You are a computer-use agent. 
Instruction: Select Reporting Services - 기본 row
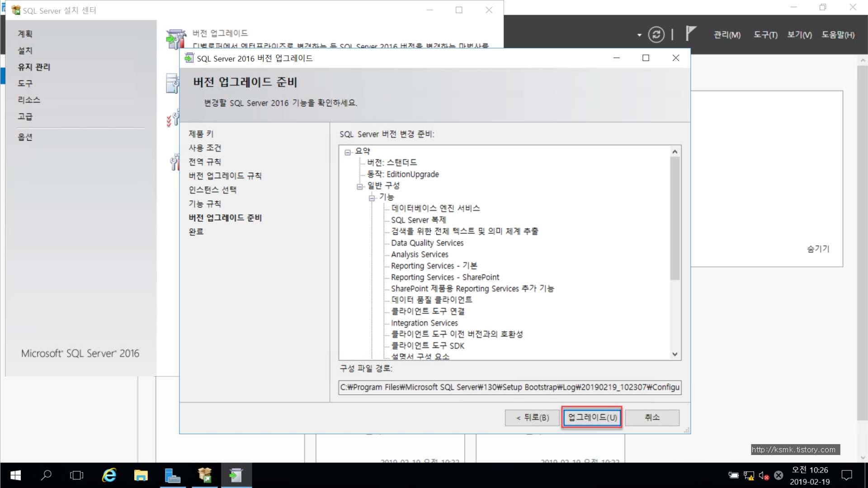click(434, 265)
